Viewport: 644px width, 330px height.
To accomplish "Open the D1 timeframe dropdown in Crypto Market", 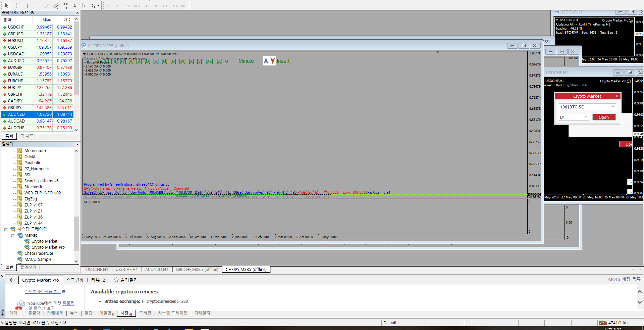I will 574,117.
